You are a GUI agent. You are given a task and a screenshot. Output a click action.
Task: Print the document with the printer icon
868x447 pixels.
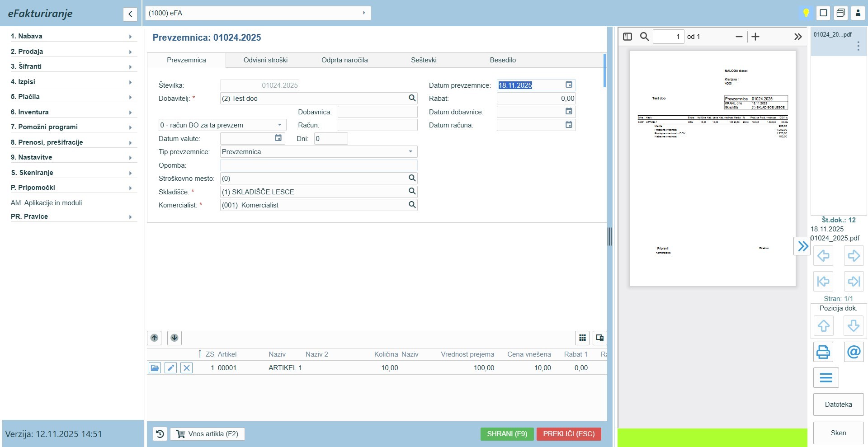(823, 352)
